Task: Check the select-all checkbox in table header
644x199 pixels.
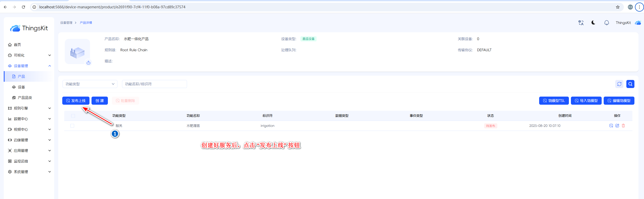Action: pos(73,116)
